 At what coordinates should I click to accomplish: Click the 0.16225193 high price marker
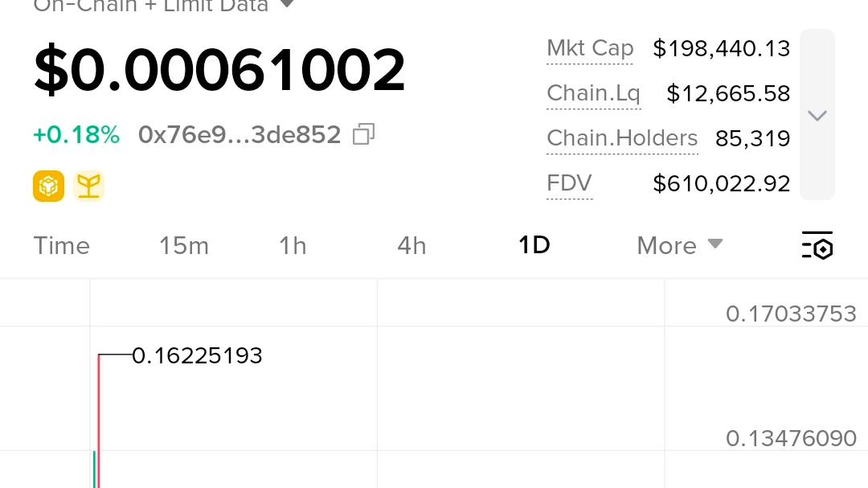coord(197,355)
